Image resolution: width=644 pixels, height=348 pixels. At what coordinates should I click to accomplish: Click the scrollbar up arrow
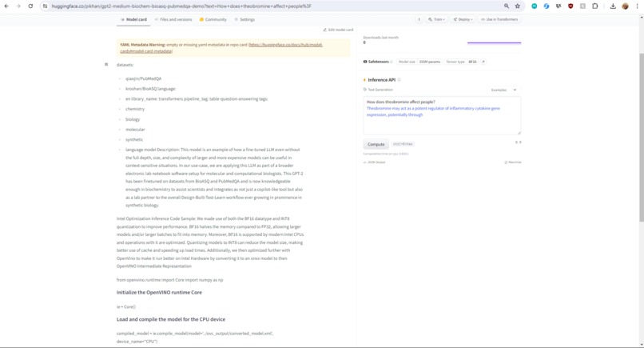point(641,18)
